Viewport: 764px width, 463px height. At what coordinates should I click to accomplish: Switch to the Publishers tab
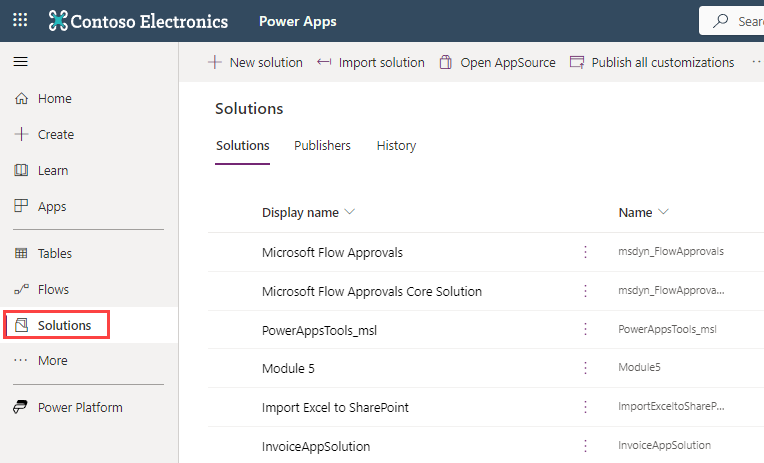click(322, 146)
